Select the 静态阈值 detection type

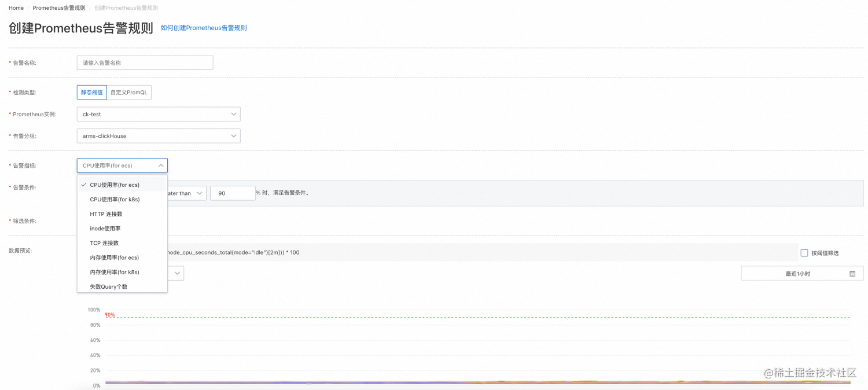pyautogui.click(x=92, y=92)
